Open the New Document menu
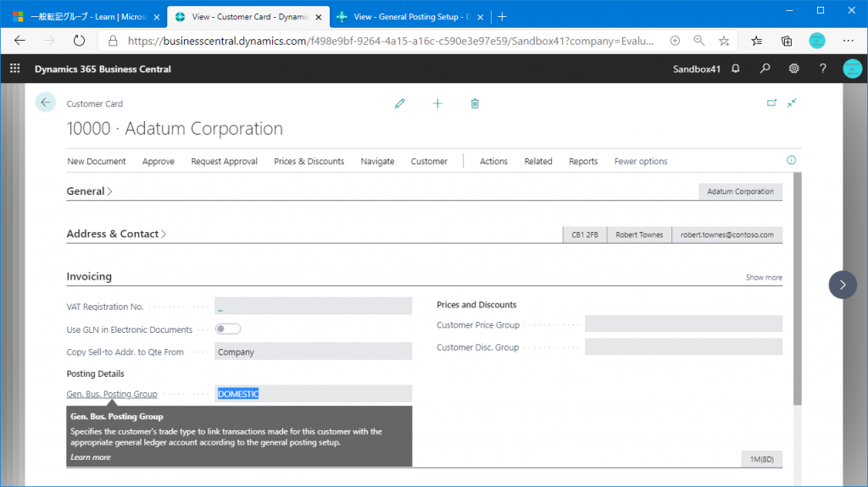This screenshot has height=487, width=868. (x=97, y=161)
